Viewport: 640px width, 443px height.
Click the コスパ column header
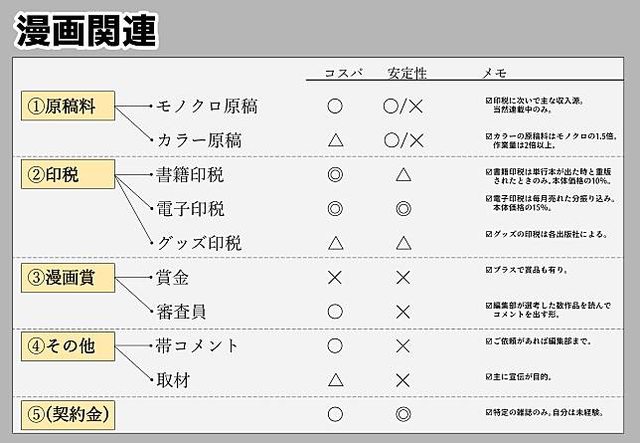click(x=343, y=73)
